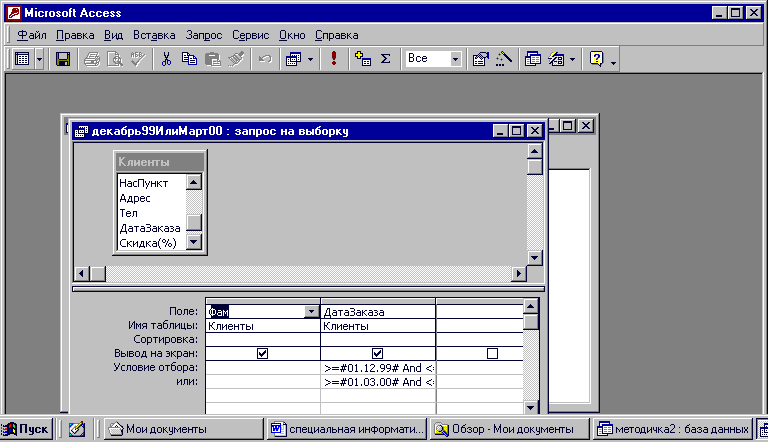Open the Вид menu
This screenshot has height=442, width=768.
(x=113, y=35)
